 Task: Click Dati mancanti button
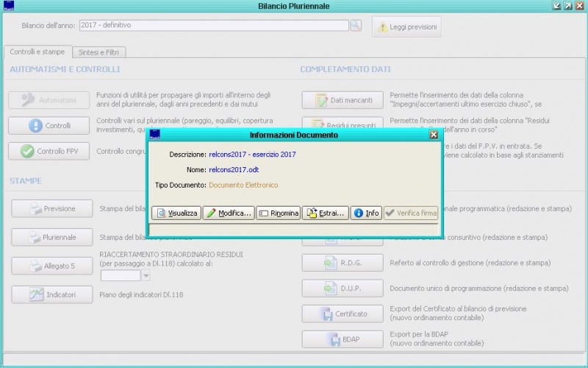pos(343,100)
